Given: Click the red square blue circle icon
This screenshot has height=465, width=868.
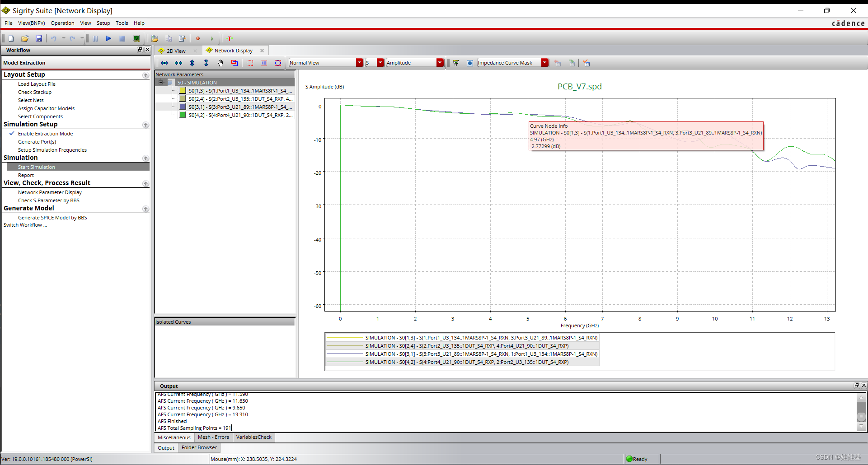Looking at the screenshot, I should coord(278,63).
